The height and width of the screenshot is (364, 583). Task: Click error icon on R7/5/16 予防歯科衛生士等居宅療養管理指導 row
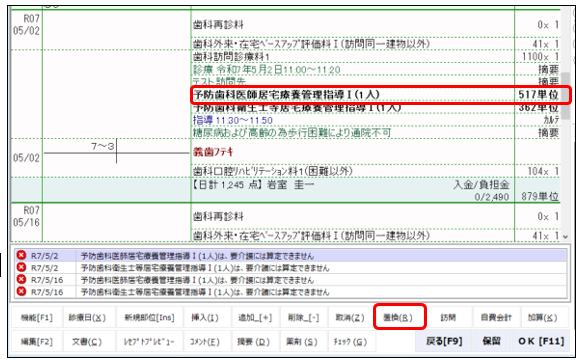click(22, 291)
